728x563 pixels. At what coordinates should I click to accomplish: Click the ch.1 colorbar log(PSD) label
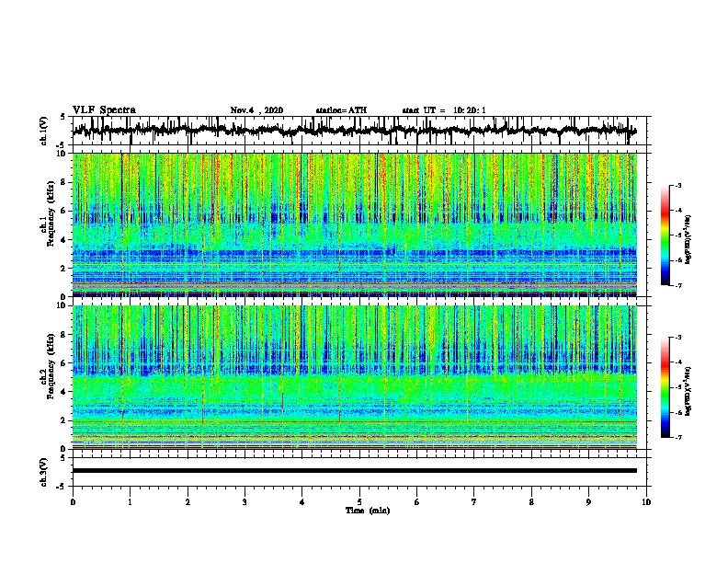point(688,240)
